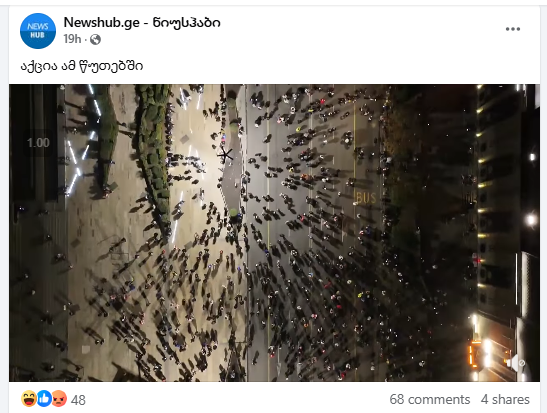Open the post via 19h timestamp
Viewport: 547px width, 413px height.
[x=72, y=39]
